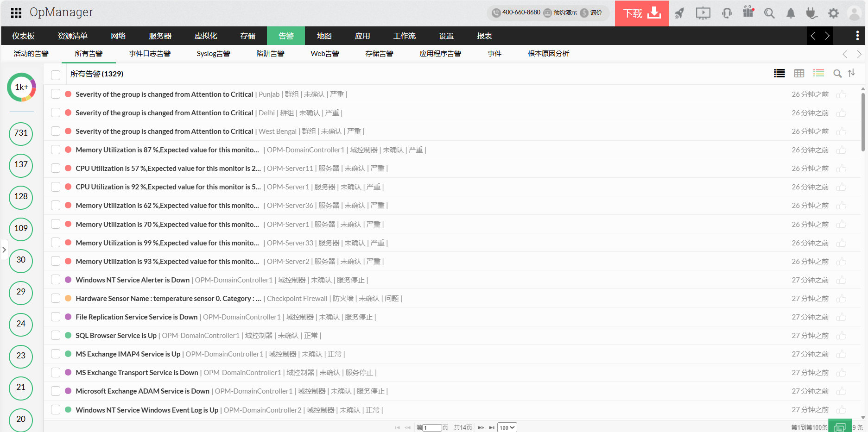
Task: Go to the next page arrow
Action: pos(481,427)
